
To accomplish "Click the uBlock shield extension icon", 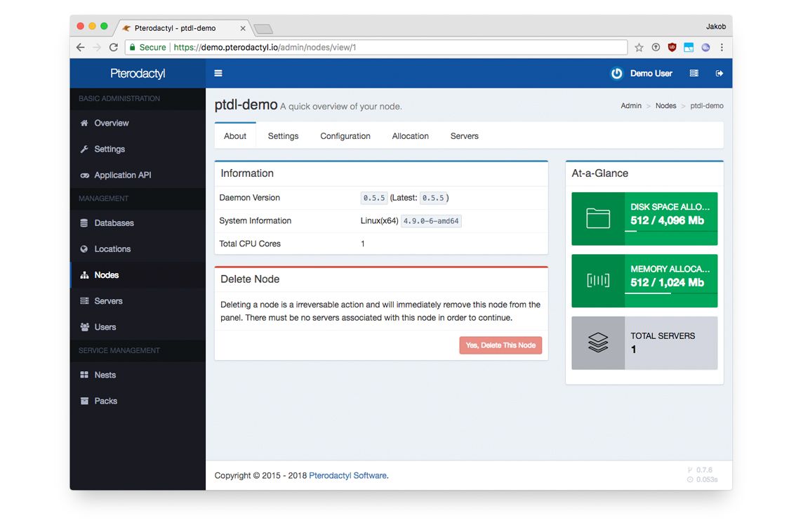I will pos(672,48).
